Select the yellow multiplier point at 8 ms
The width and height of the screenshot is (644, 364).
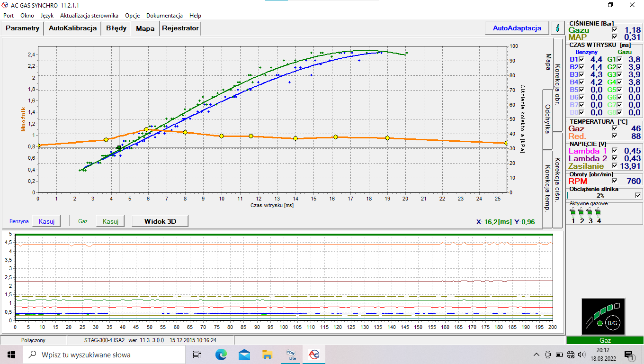click(185, 132)
